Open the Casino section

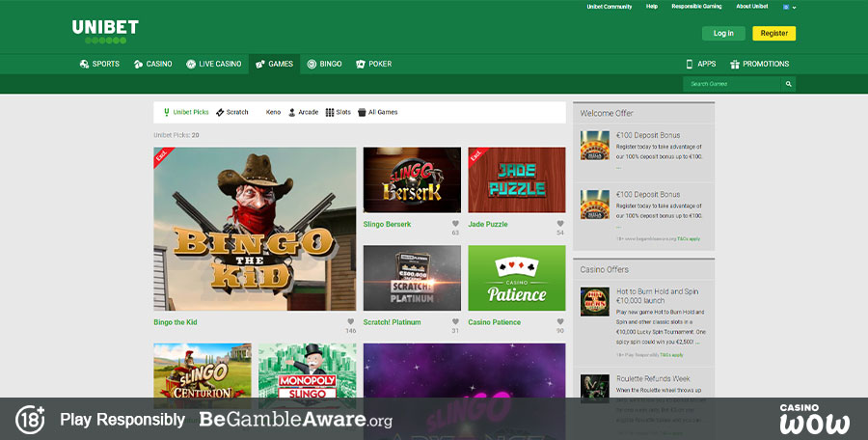(152, 64)
